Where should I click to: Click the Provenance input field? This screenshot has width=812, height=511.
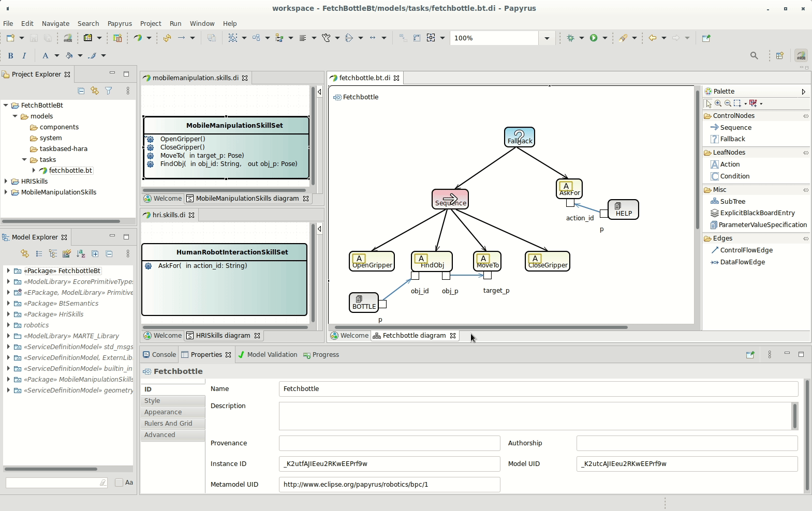389,443
